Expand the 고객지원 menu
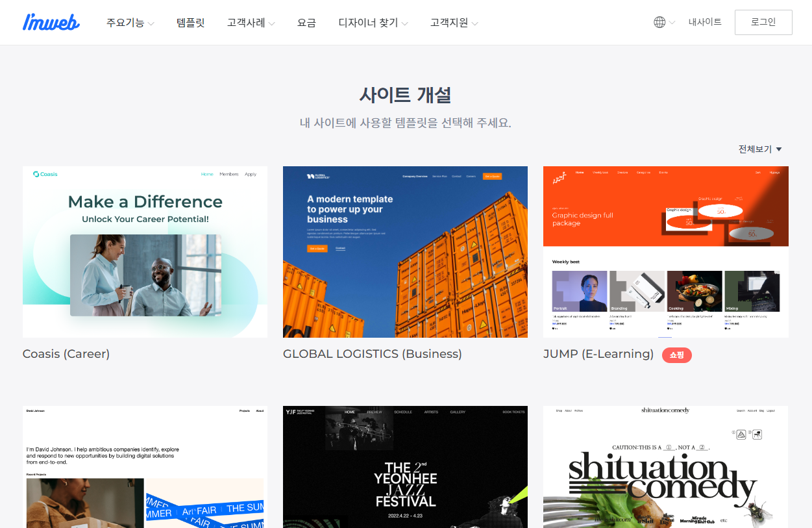812x528 pixels. click(x=454, y=23)
